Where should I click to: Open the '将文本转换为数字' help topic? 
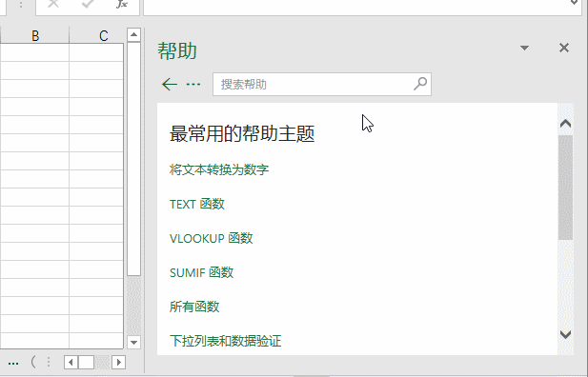[x=219, y=169]
